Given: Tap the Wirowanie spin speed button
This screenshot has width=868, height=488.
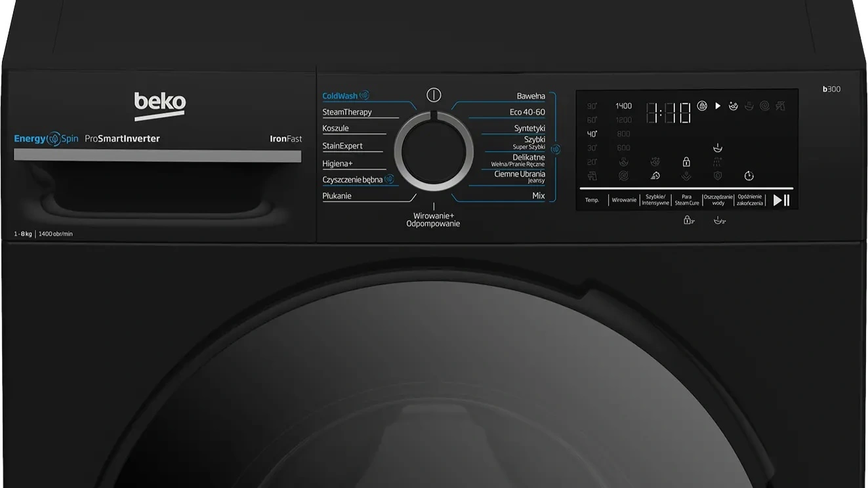Looking at the screenshot, I should point(624,200).
